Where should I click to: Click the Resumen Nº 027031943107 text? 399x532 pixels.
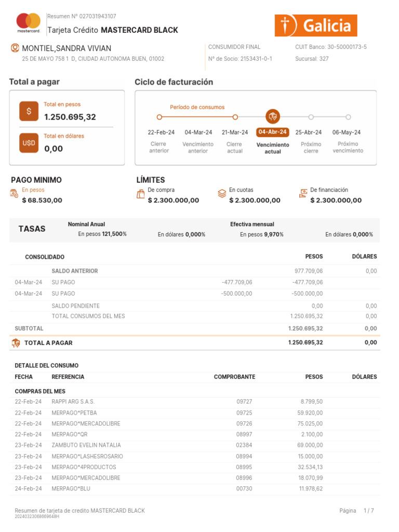tap(82, 16)
